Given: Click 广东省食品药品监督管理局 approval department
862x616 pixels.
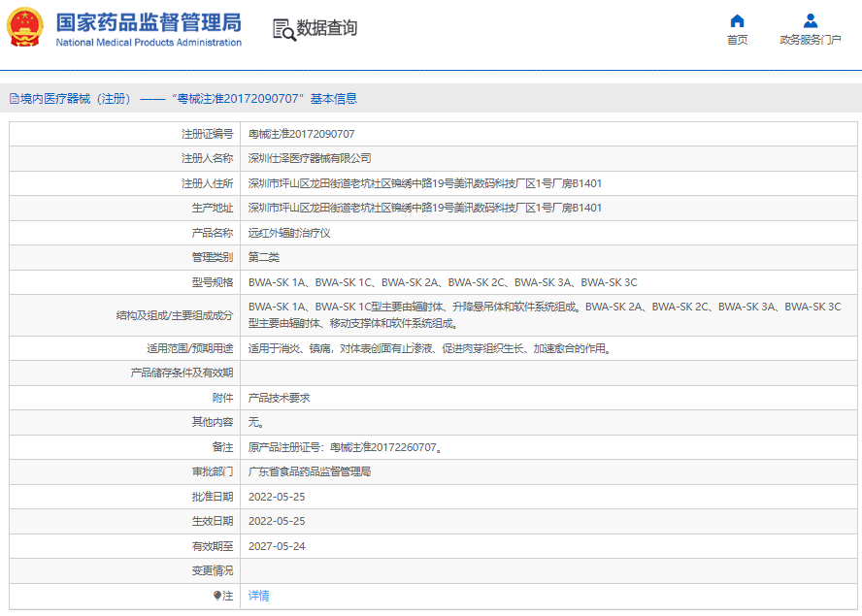Looking at the screenshot, I should point(310,472).
